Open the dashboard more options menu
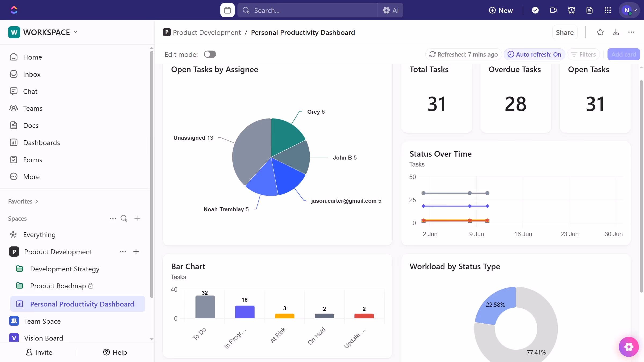The height and width of the screenshot is (362, 644). pyautogui.click(x=632, y=32)
